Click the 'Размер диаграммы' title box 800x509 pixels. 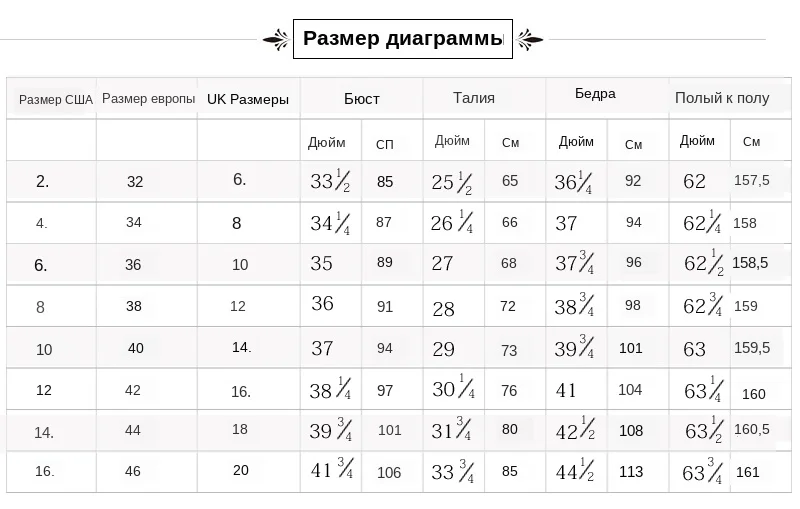(403, 39)
